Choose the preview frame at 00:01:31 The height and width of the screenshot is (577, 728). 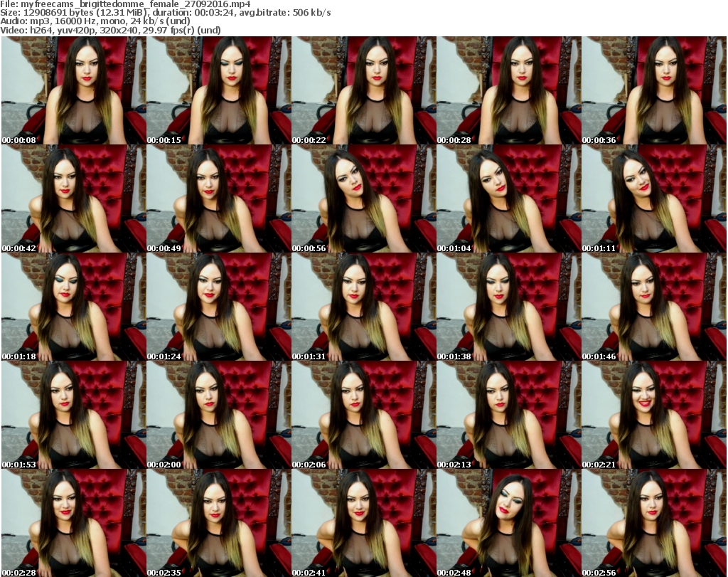click(363, 307)
